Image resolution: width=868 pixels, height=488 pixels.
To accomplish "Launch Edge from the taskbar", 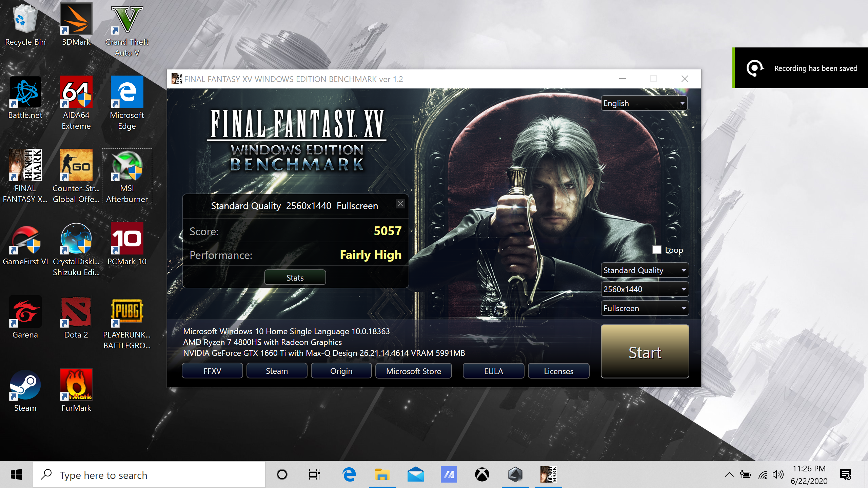I will (x=349, y=474).
